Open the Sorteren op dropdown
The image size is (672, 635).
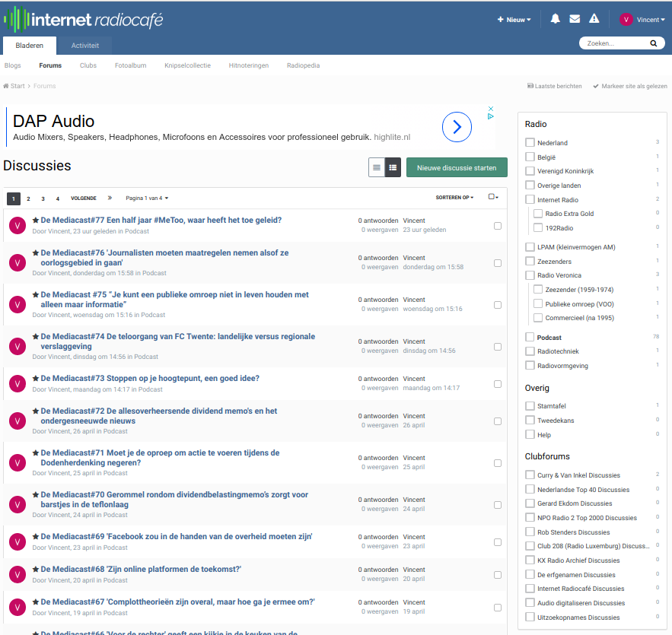pos(454,198)
